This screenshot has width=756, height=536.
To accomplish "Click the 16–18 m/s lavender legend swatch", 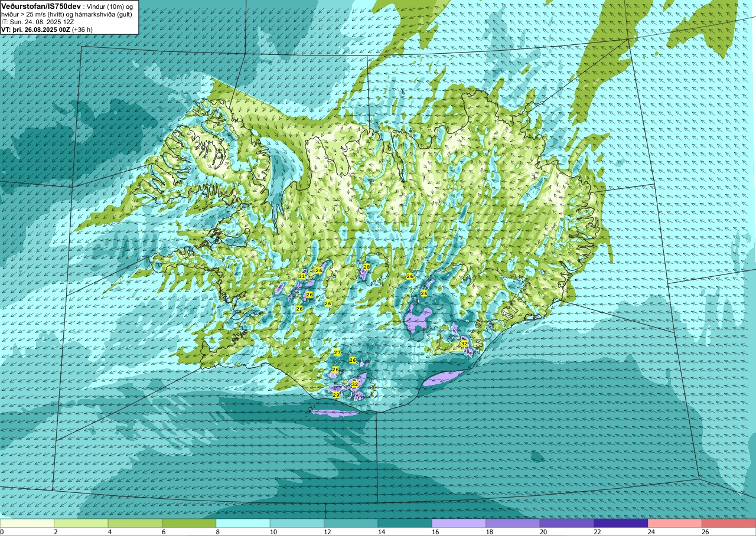I will (x=459, y=524).
